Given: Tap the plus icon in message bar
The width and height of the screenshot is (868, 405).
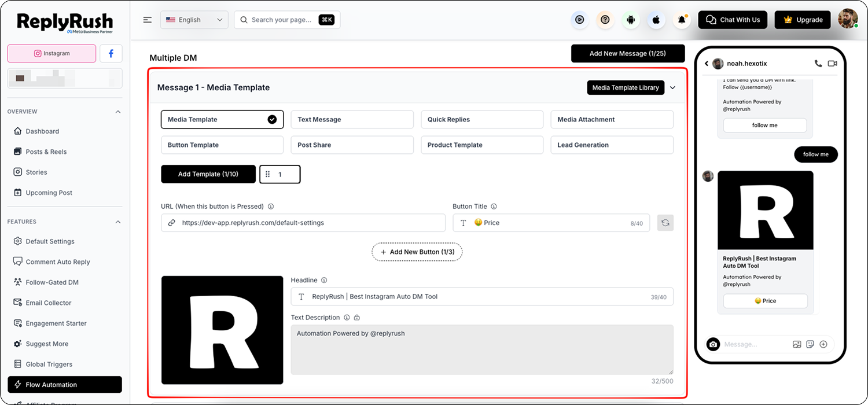Looking at the screenshot, I should click(823, 344).
